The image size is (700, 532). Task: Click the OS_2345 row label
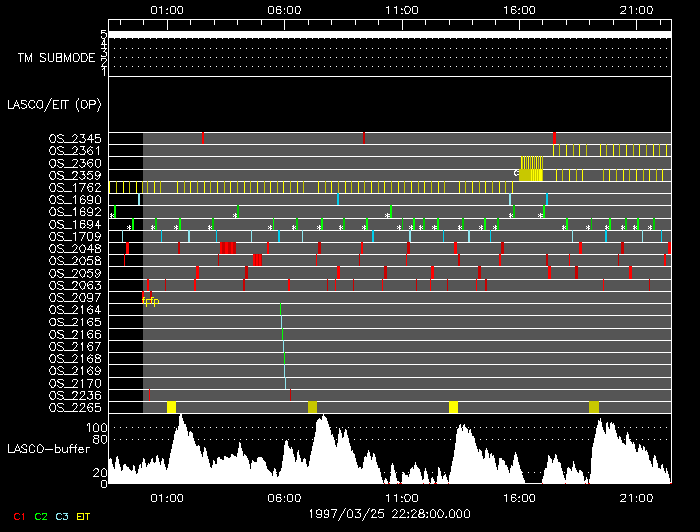pyautogui.click(x=75, y=138)
